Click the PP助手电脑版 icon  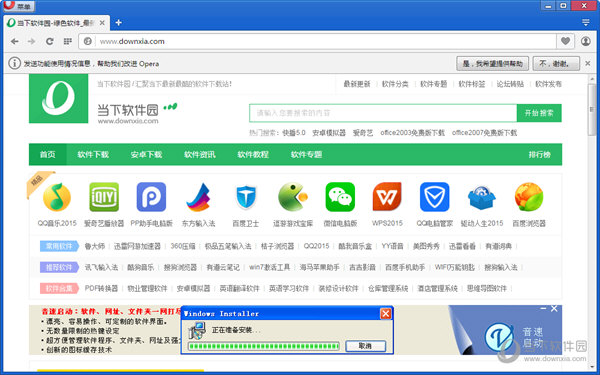point(152,197)
